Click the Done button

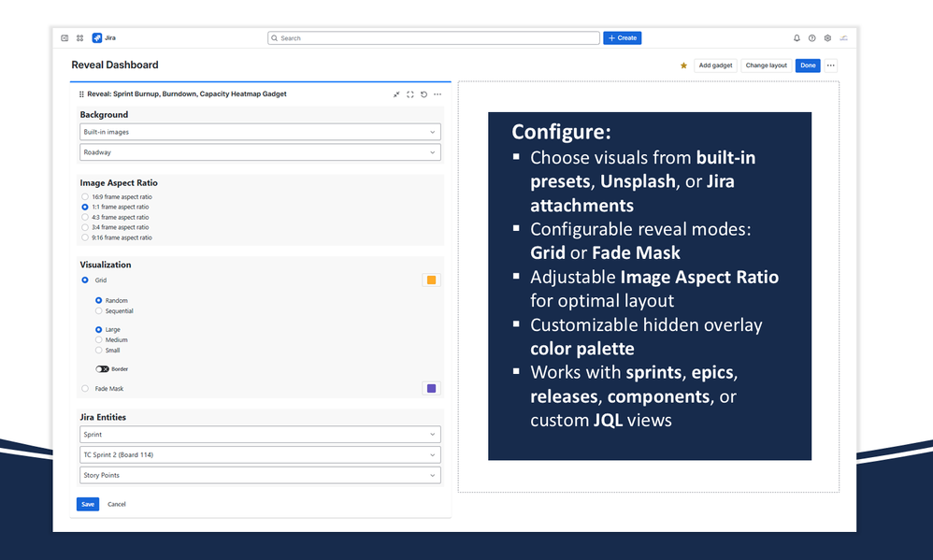[x=808, y=65]
